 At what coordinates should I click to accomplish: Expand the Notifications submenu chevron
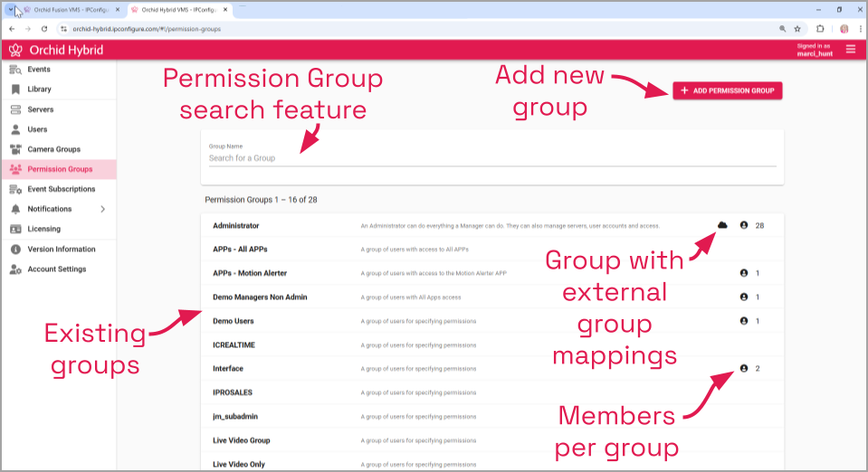pyautogui.click(x=103, y=209)
